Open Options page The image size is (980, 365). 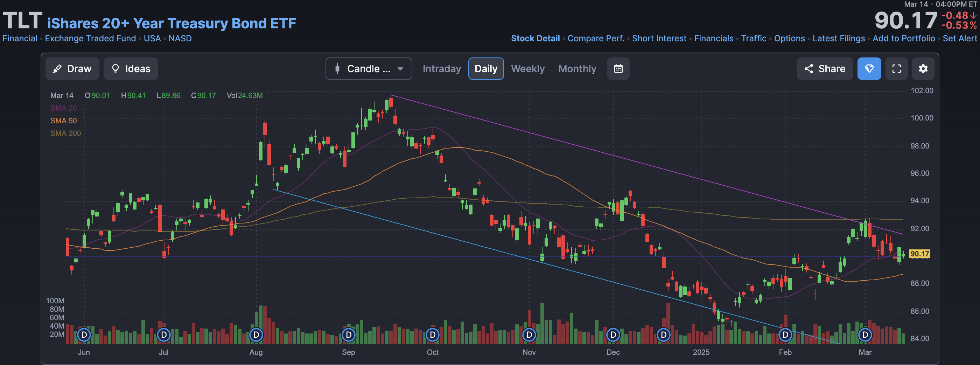click(x=789, y=39)
